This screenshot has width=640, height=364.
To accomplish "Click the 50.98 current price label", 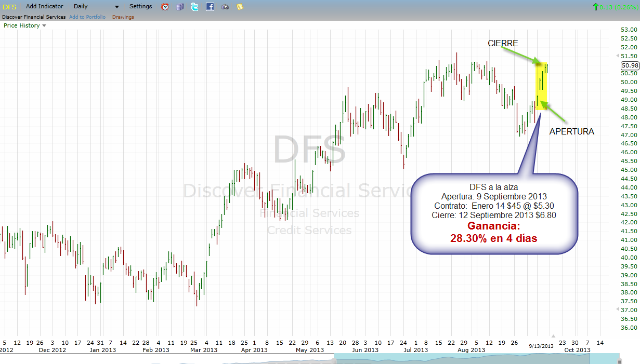I will 629,65.
